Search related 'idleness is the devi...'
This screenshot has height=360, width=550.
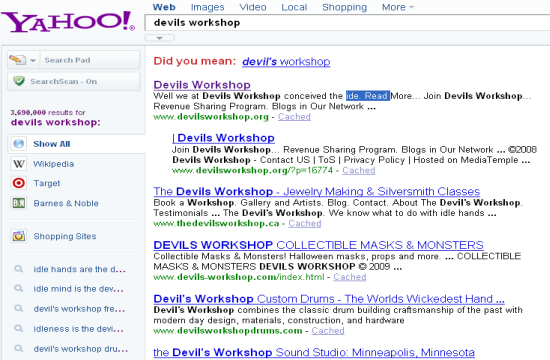tap(79, 329)
